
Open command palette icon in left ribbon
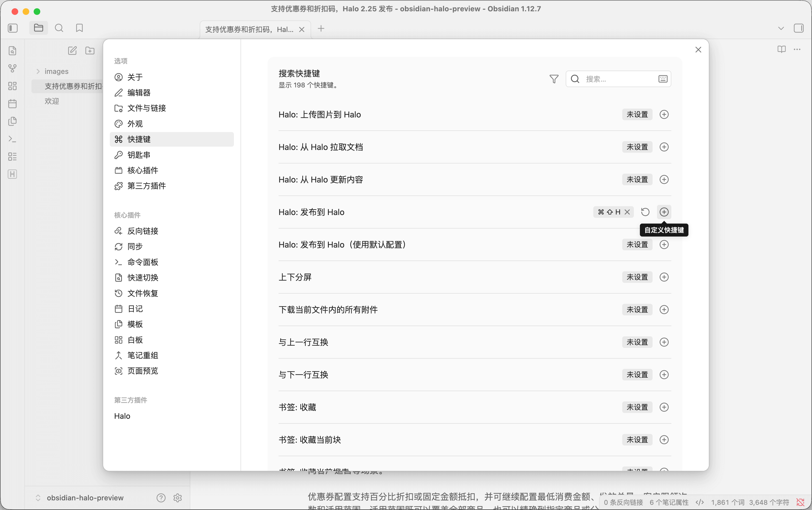tap(12, 139)
